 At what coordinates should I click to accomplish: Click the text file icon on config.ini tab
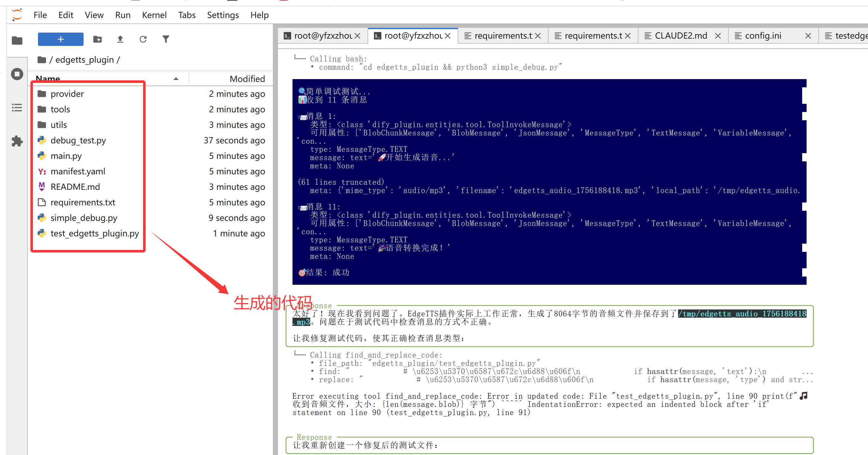(x=738, y=36)
